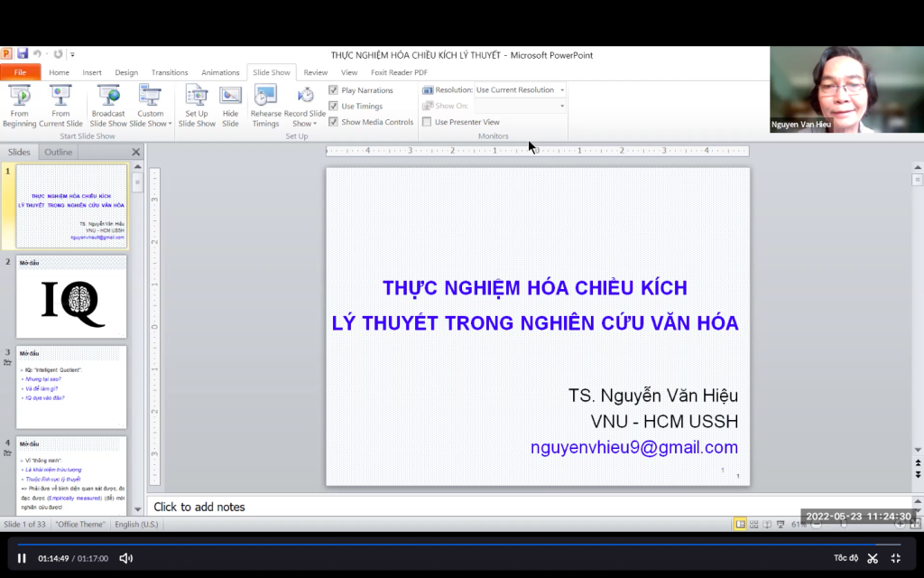Open the Foxit Reader PDF tab
Screen dimensions: 924x578
click(399, 72)
